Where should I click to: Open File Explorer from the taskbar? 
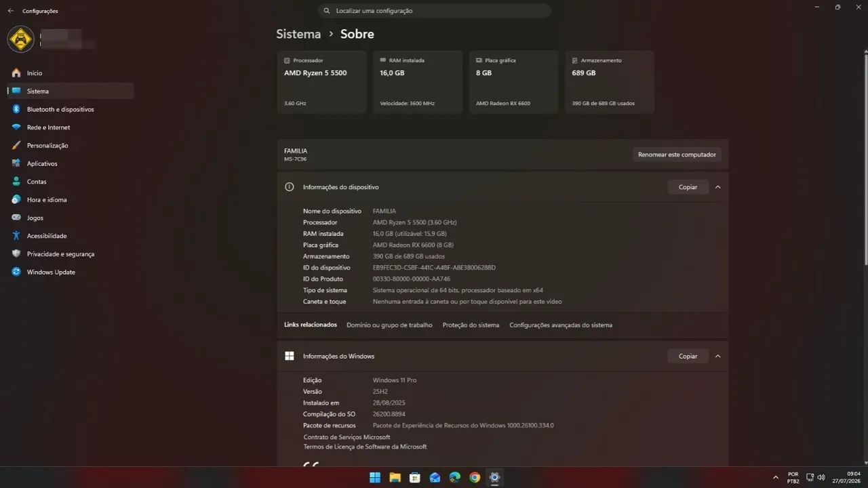[395, 477]
